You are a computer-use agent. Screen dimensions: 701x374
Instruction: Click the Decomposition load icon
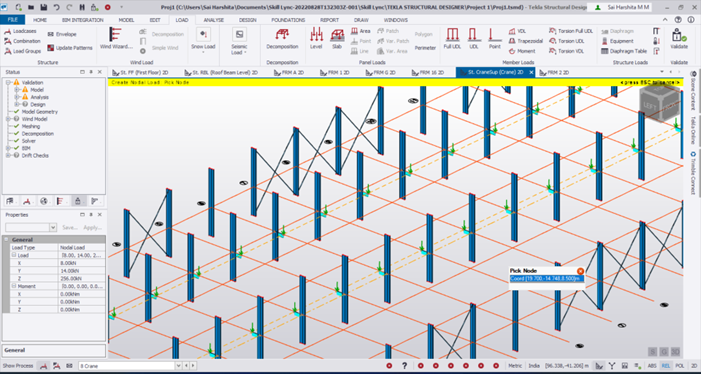(282, 38)
